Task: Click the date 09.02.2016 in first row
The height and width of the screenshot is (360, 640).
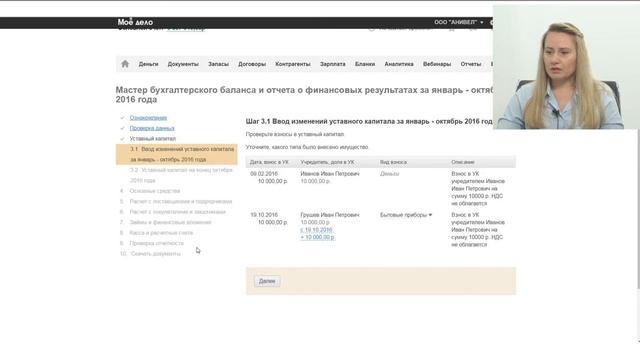Action: [264, 174]
